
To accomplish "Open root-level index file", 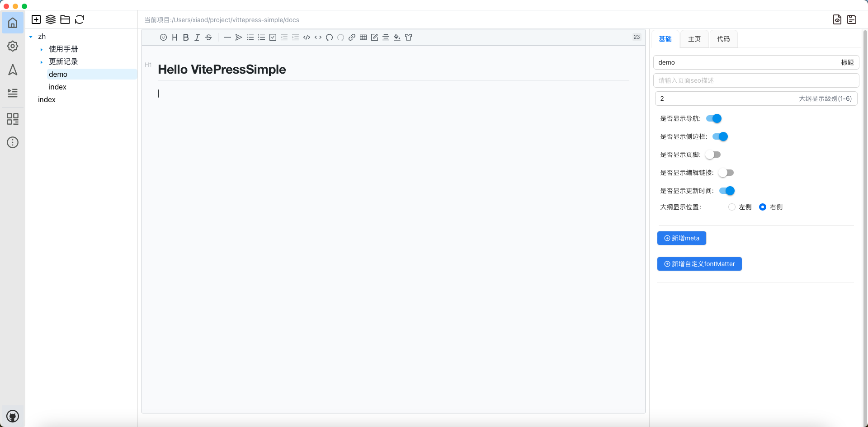I will tap(47, 99).
